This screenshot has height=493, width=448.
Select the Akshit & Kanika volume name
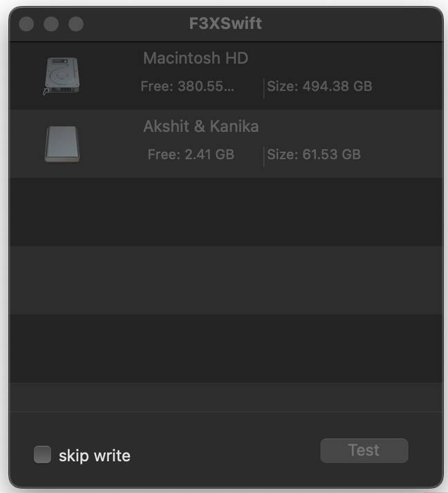point(201,127)
